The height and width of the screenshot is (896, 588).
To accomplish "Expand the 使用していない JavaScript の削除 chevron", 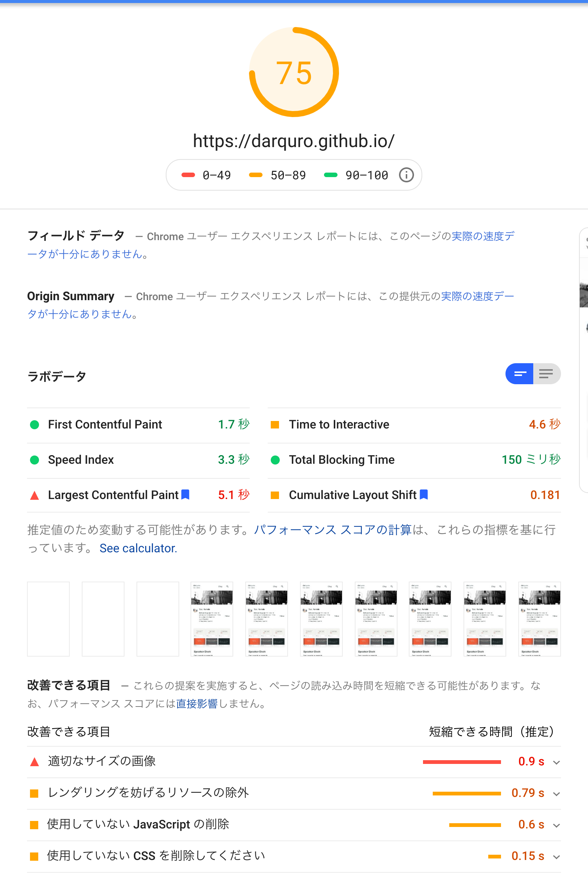I will tap(556, 825).
